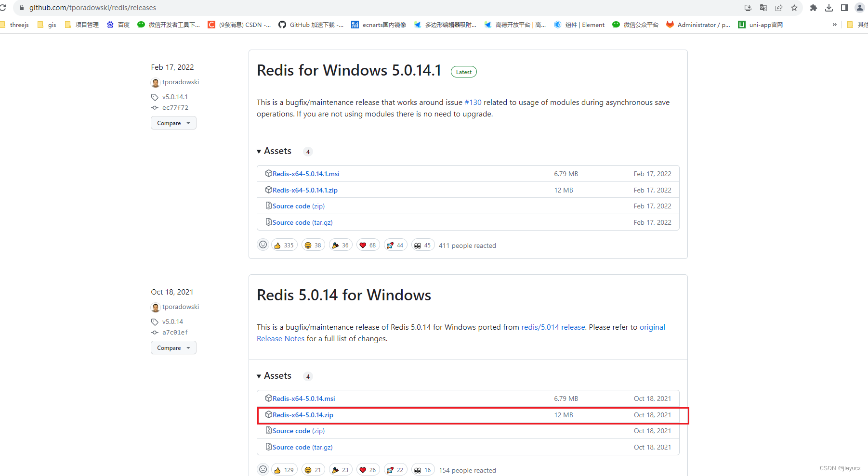Screen dimensions: 868x476
Task: Open the ecnarts国内镜像 bookmark
Action: click(379, 25)
